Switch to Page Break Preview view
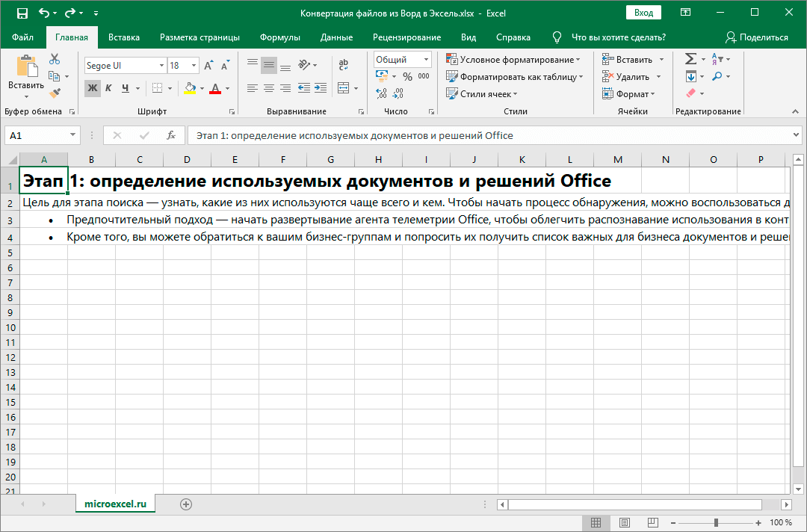This screenshot has height=532, width=807. point(652,523)
